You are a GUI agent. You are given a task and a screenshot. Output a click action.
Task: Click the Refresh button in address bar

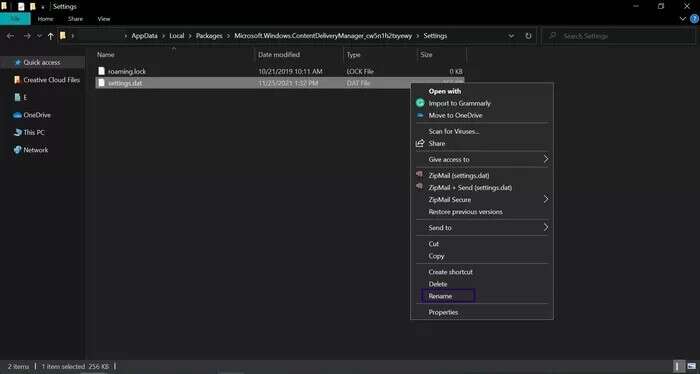pyautogui.click(x=528, y=36)
